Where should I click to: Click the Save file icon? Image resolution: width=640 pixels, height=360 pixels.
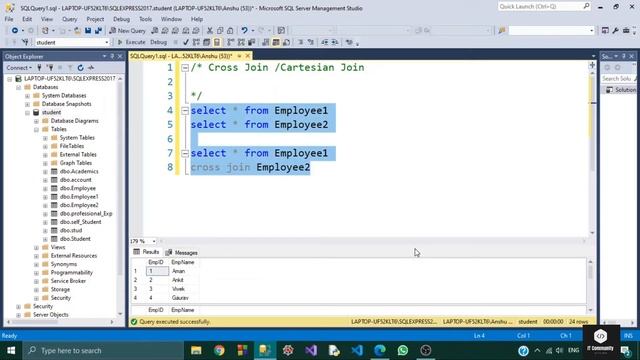pyautogui.click(x=88, y=31)
